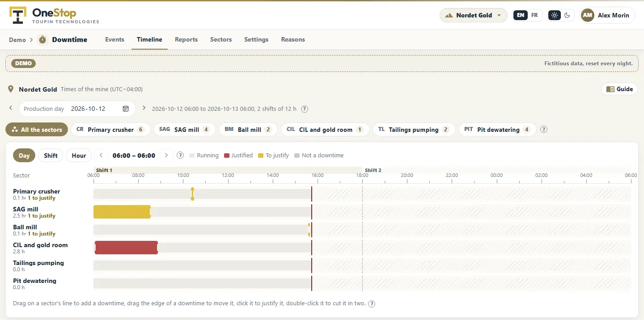Viewport: 644px width, 320px height.
Task: Filter by Ball mill sector chip
Action: point(248,130)
